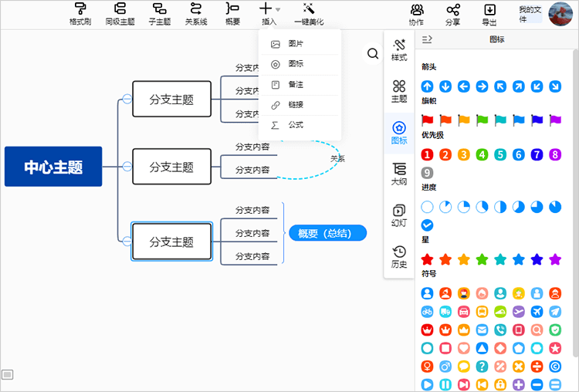This screenshot has height=392, width=579.
Task: Open 我的文件 my files
Action: click(x=530, y=14)
